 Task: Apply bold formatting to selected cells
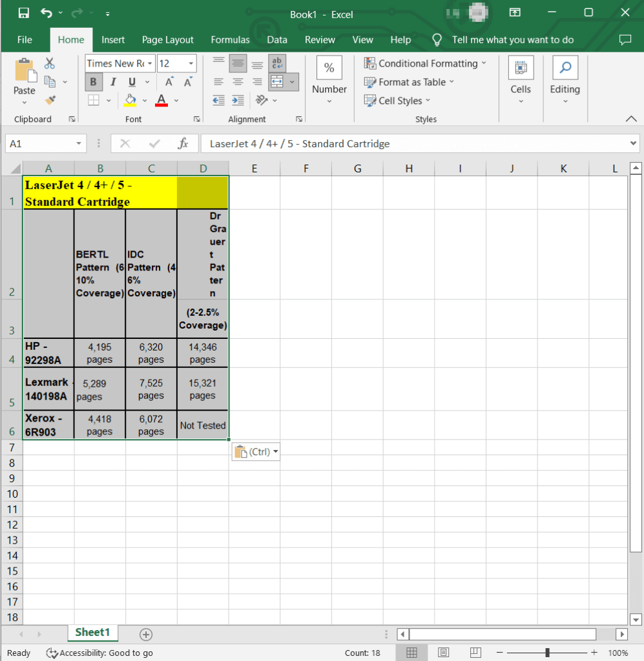[93, 82]
